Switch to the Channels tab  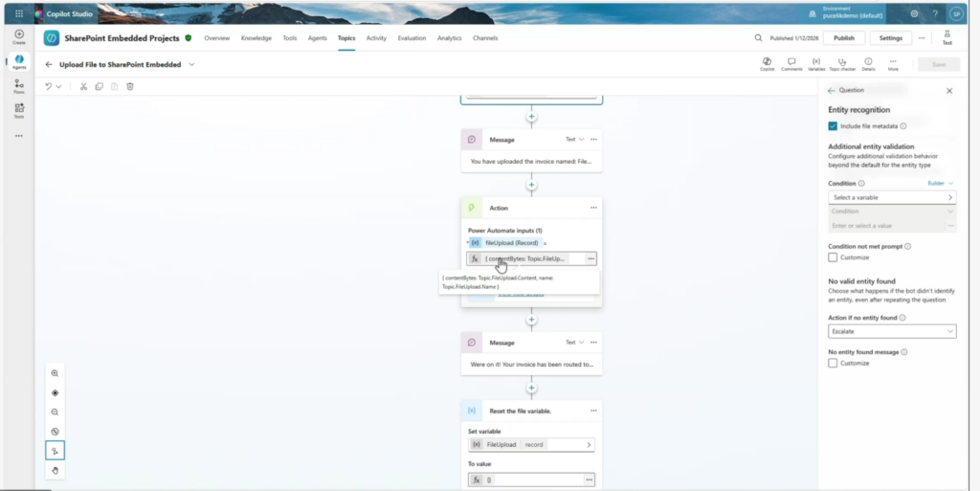485,38
